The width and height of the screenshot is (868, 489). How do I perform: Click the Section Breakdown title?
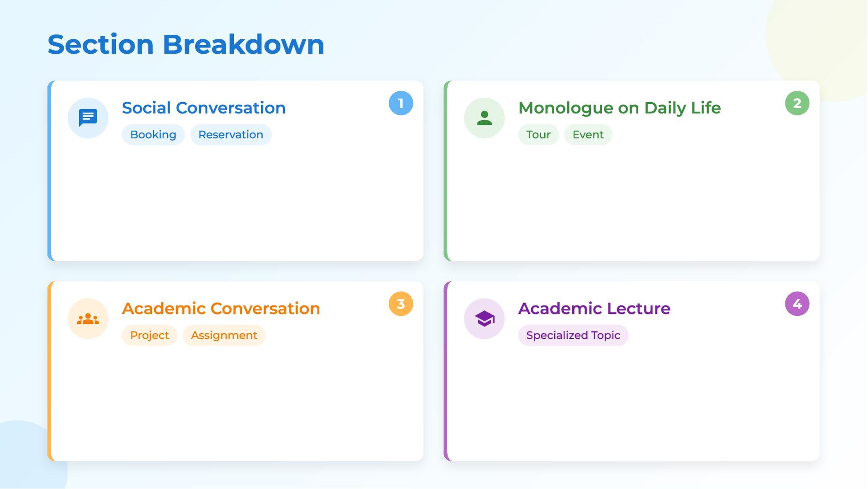pos(186,45)
